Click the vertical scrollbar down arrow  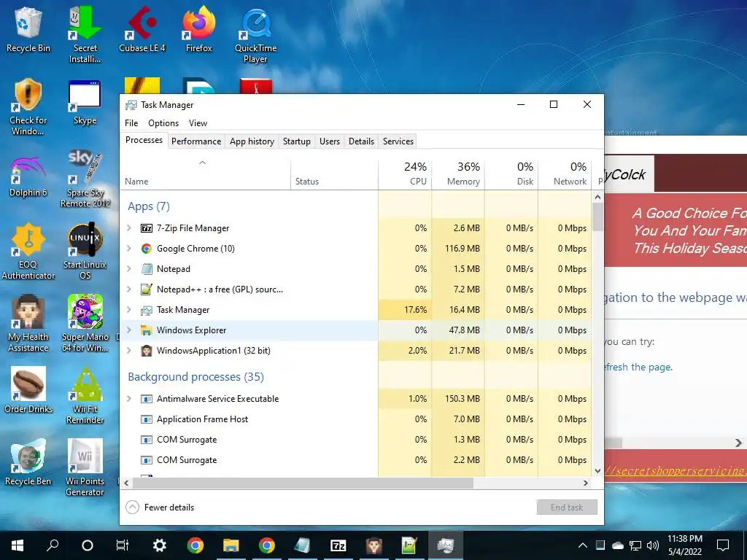[598, 471]
